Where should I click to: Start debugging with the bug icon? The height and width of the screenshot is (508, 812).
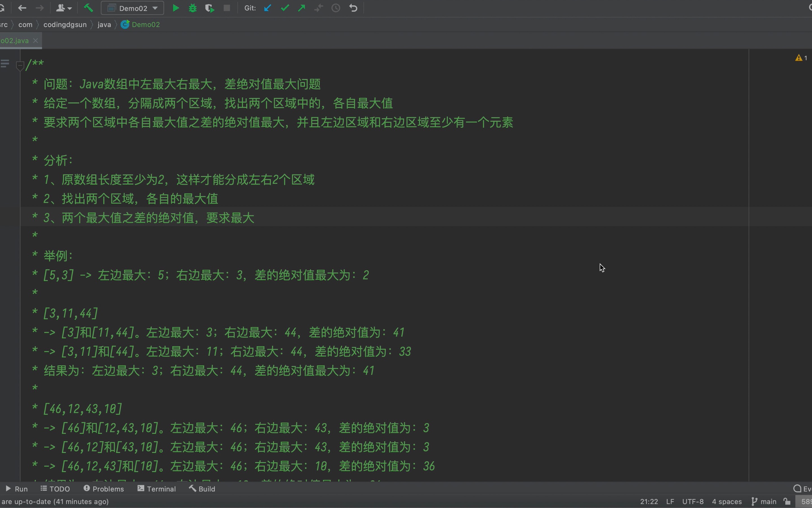193,8
